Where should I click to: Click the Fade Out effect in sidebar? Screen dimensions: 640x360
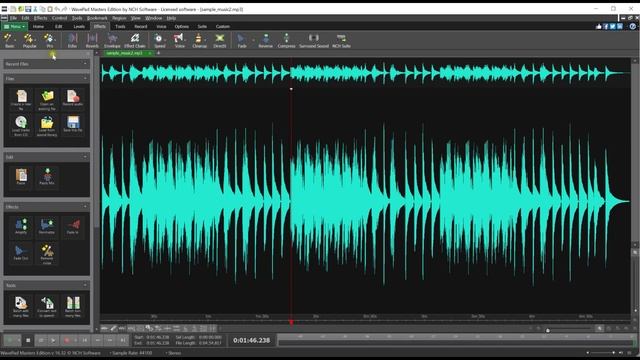[x=21, y=252]
